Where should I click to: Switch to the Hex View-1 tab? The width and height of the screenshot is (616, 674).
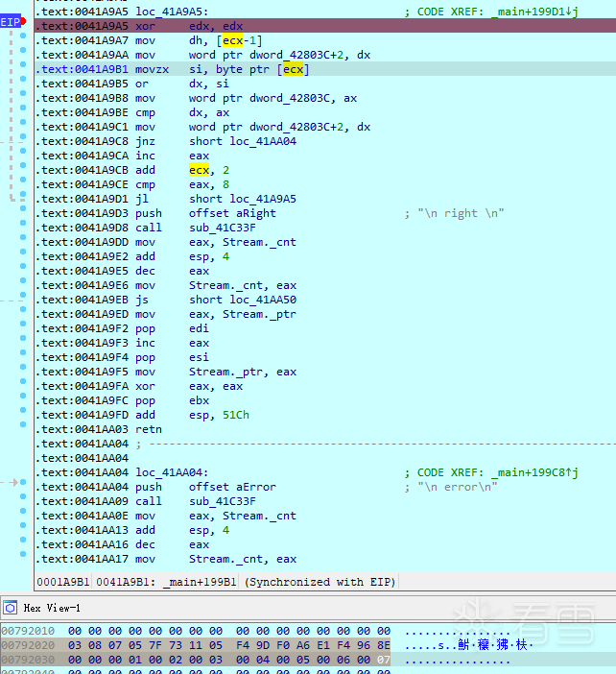[52, 608]
